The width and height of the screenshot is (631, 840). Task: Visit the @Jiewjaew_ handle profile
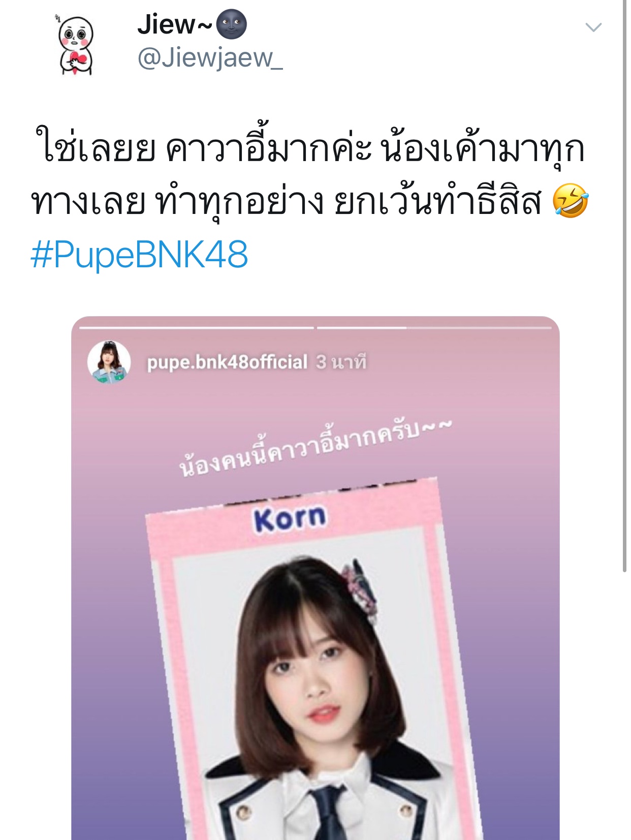click(210, 57)
